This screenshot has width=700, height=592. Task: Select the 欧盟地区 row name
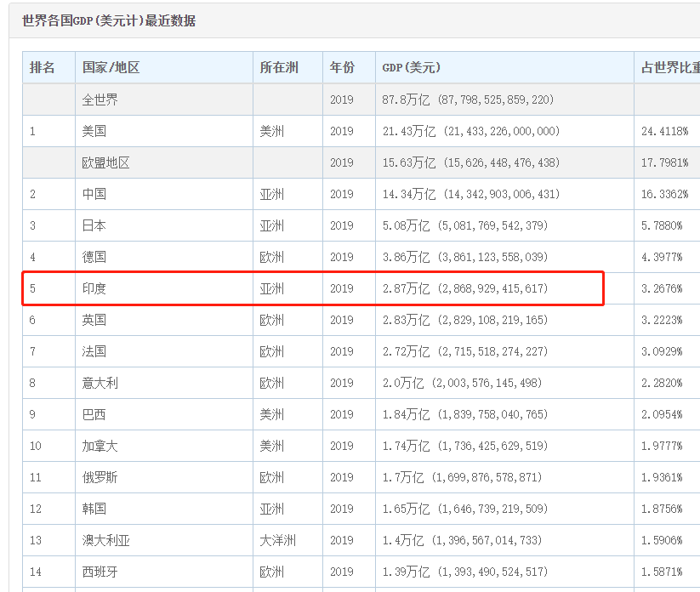105,162
